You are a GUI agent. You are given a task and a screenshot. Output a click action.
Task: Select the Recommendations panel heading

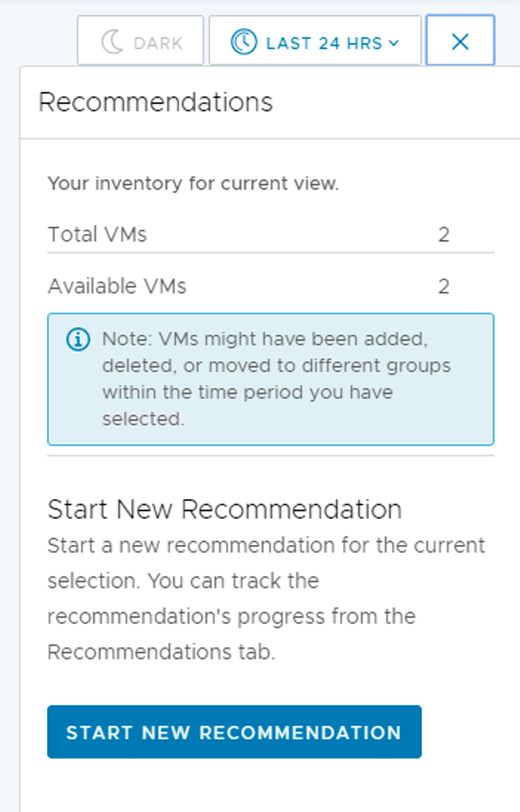coord(156,102)
